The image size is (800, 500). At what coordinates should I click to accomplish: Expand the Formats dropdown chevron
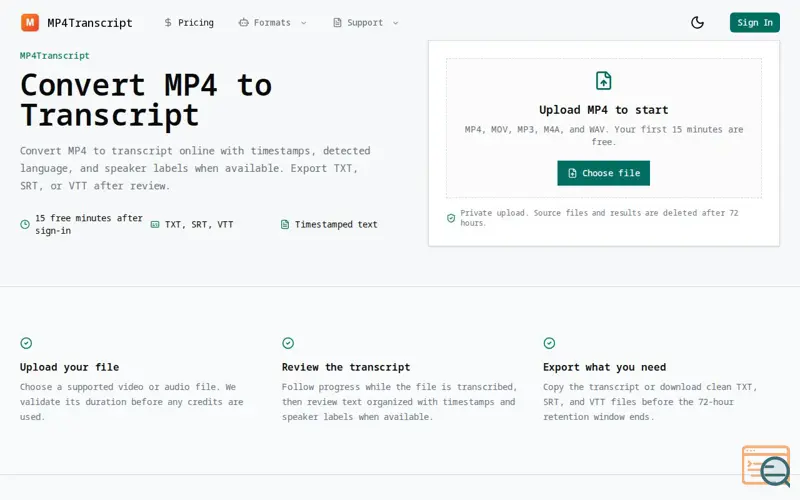tap(304, 23)
